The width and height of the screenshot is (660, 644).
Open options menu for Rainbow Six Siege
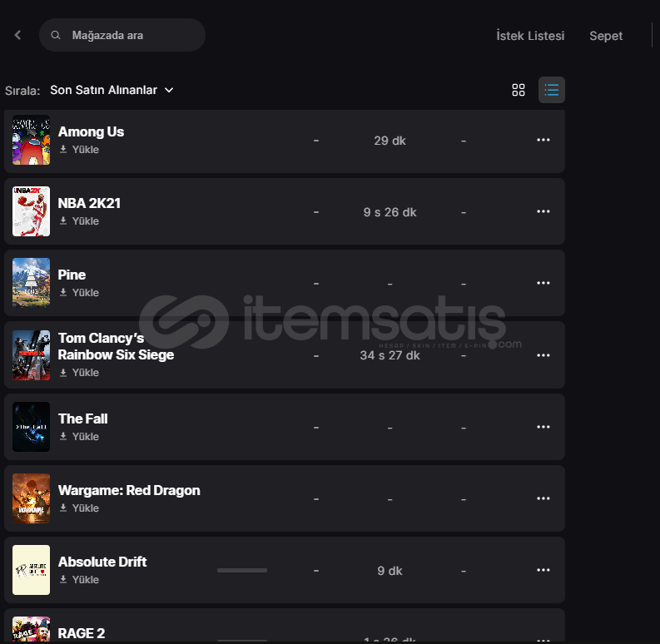[x=543, y=355]
